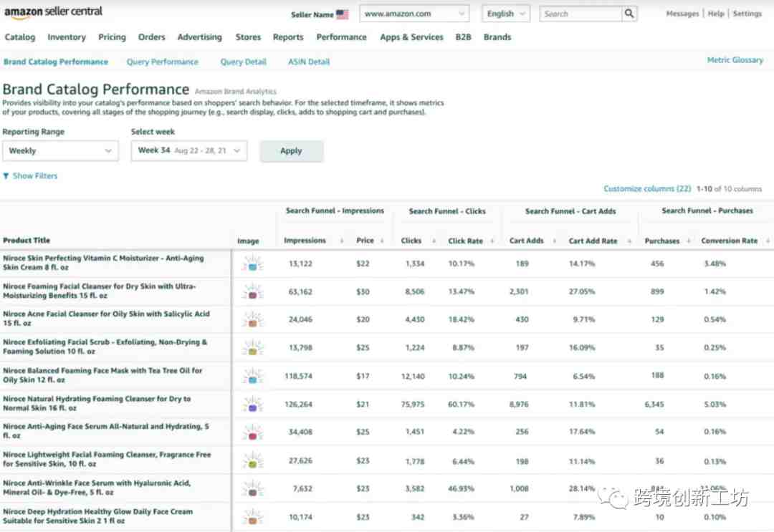Viewport: 774px width, 532px height.
Task: Open Foaming Facial Cleanser Dry Skin image
Action: [252, 292]
